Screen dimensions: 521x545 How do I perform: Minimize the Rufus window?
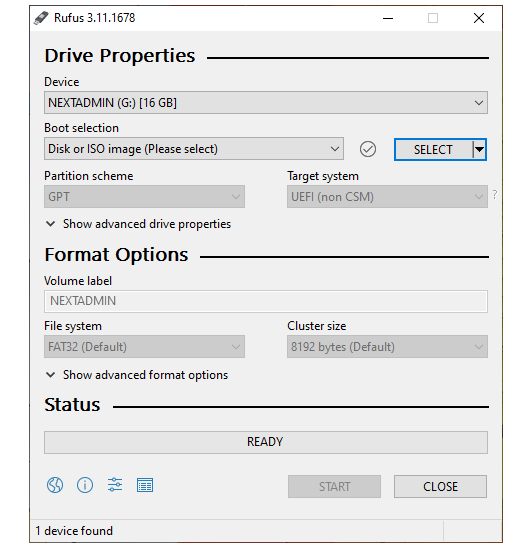click(x=388, y=18)
